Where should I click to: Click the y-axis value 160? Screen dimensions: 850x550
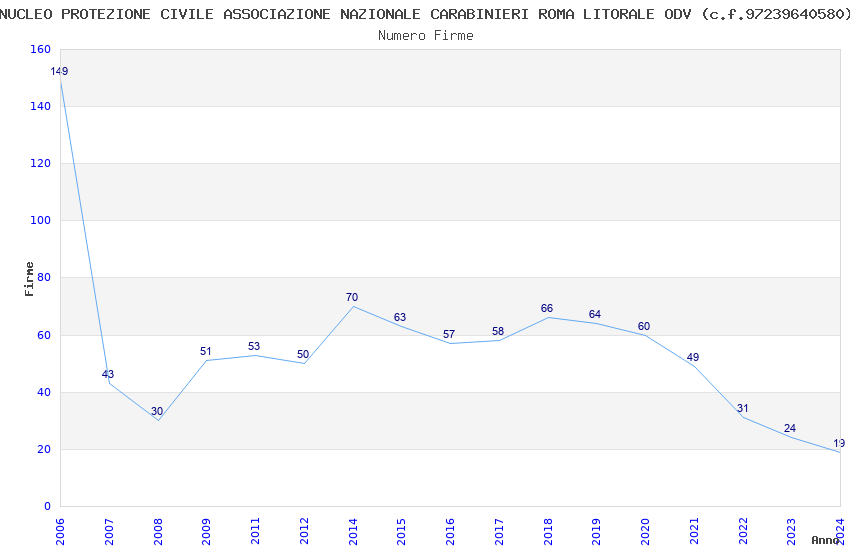[40, 49]
